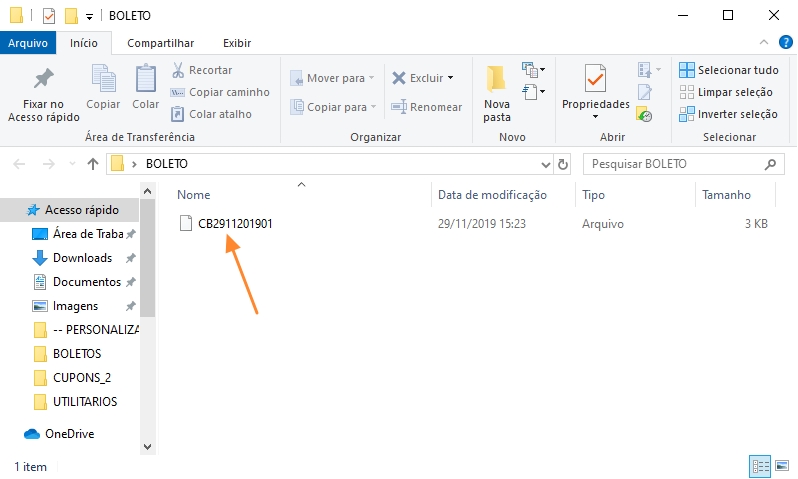Open the Copiar para dropdown
Screen dimensions: 798x479
click(x=333, y=107)
